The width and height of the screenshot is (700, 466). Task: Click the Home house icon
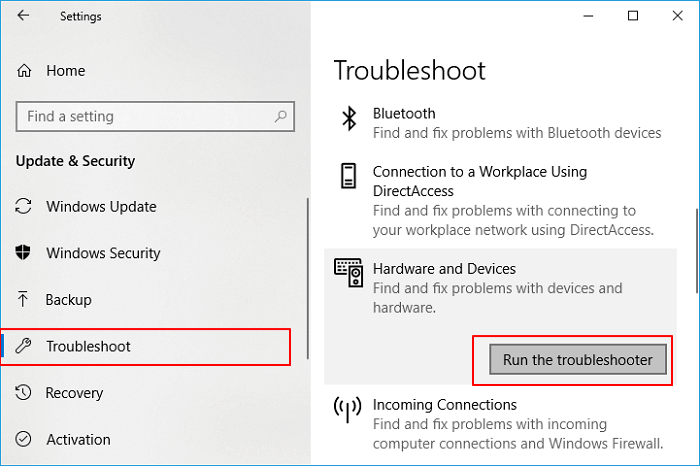(x=25, y=71)
